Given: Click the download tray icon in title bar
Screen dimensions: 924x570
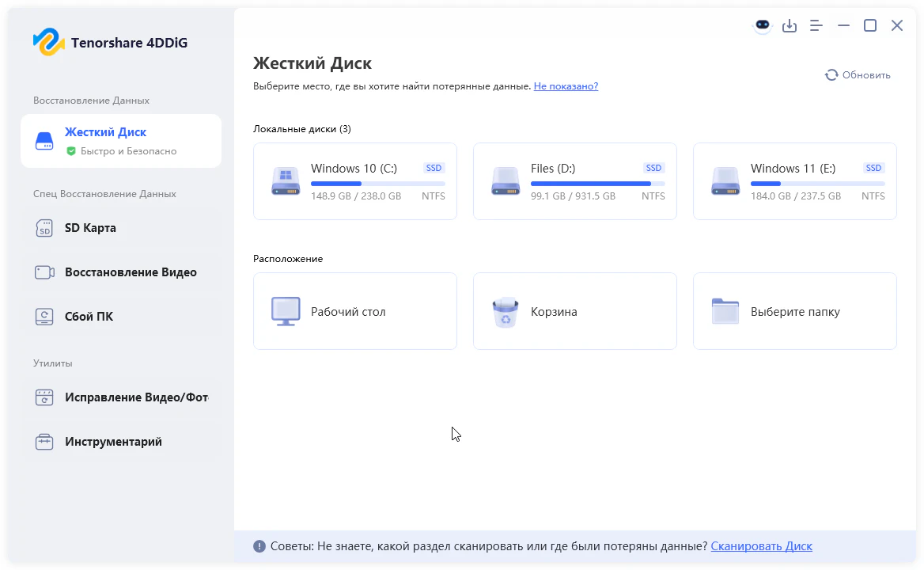Looking at the screenshot, I should [x=789, y=26].
